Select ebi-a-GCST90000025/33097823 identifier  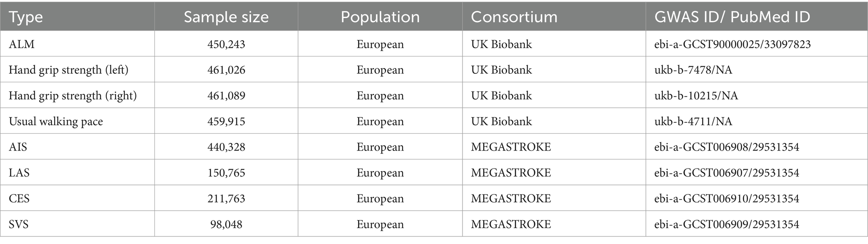[732, 44]
